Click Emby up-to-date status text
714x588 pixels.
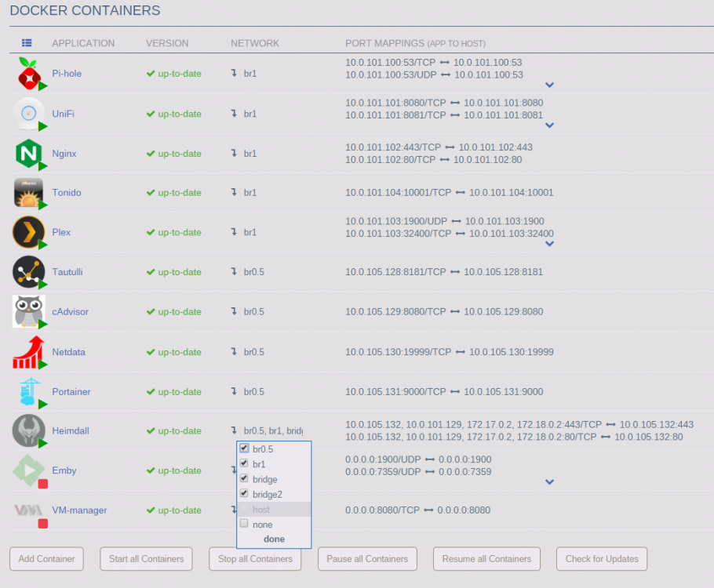(180, 470)
